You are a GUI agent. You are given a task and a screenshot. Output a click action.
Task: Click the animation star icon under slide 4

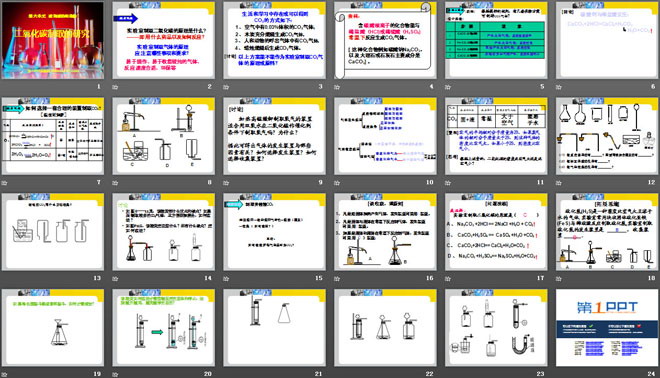(x=337, y=87)
